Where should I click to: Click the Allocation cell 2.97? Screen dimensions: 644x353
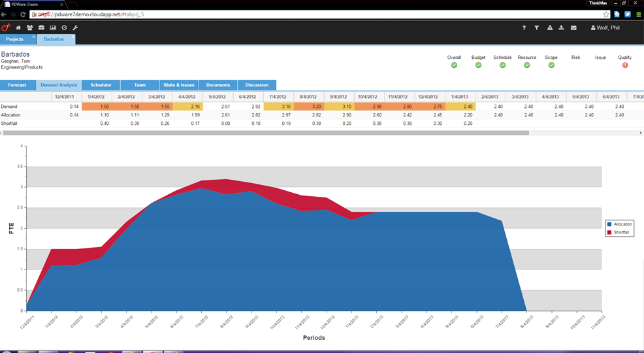[x=278, y=115]
